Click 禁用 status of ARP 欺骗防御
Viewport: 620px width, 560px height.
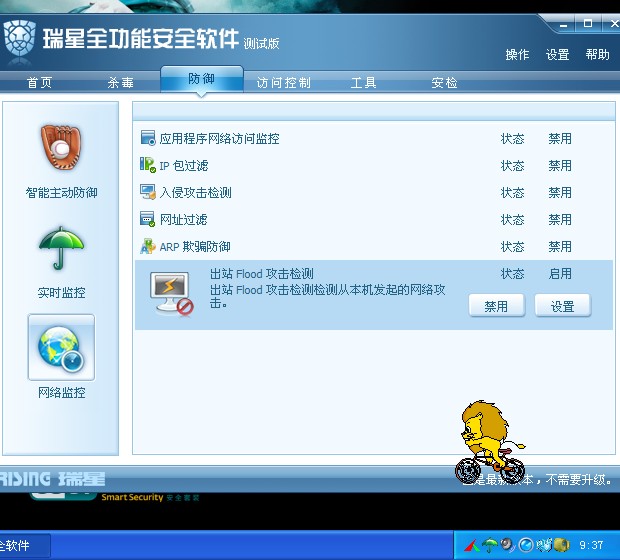tap(560, 247)
